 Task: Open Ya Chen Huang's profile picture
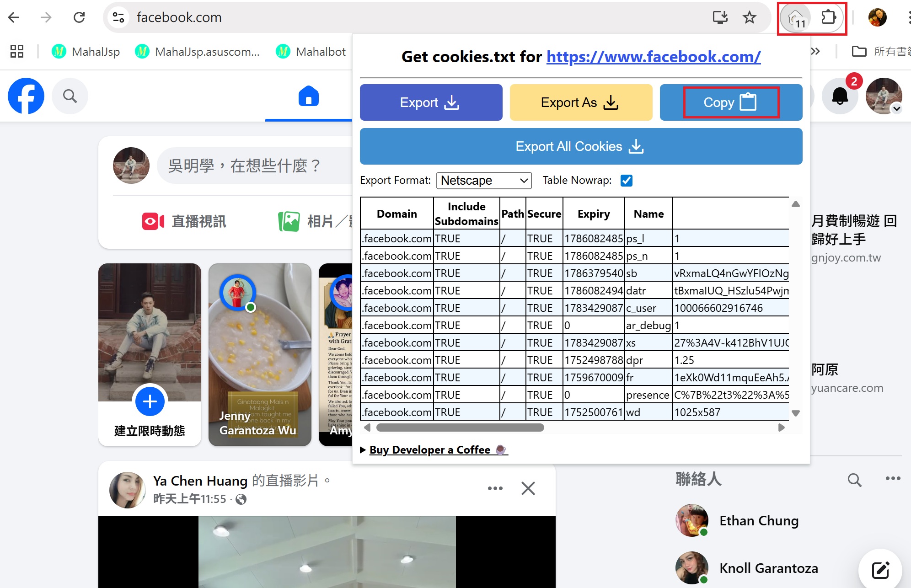127,490
